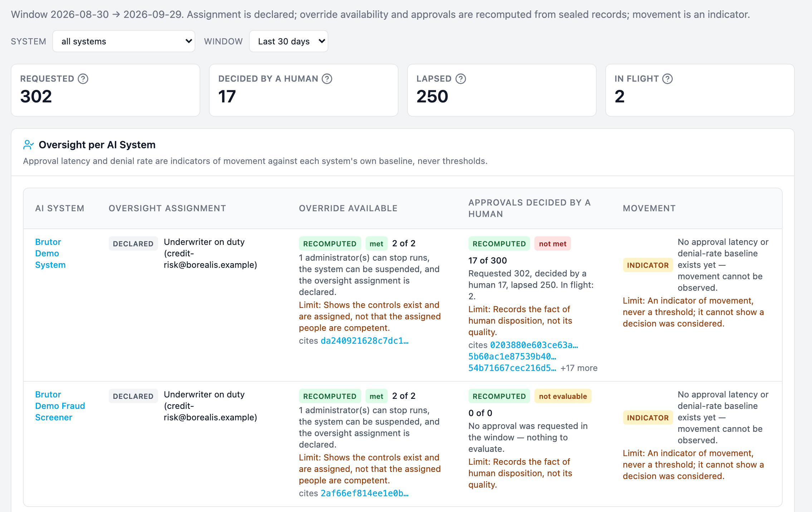
Task: Open the WINDOW dropdown showing Last 30 days
Action: (289, 42)
